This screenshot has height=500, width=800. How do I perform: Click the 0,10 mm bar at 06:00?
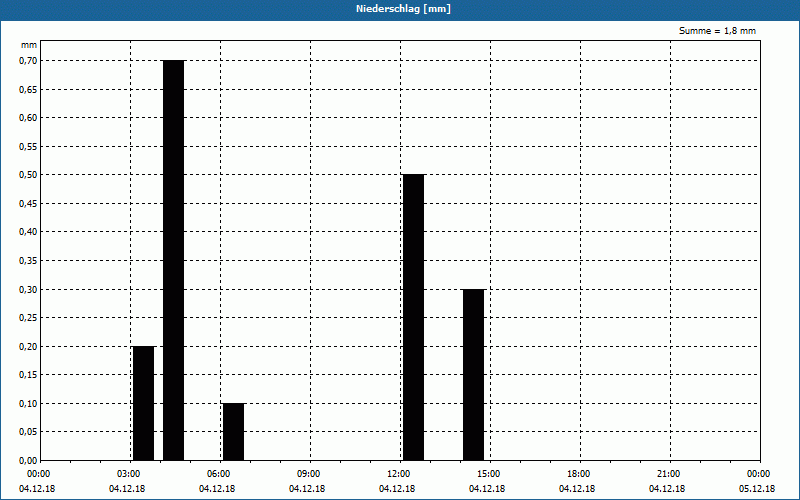pos(234,432)
